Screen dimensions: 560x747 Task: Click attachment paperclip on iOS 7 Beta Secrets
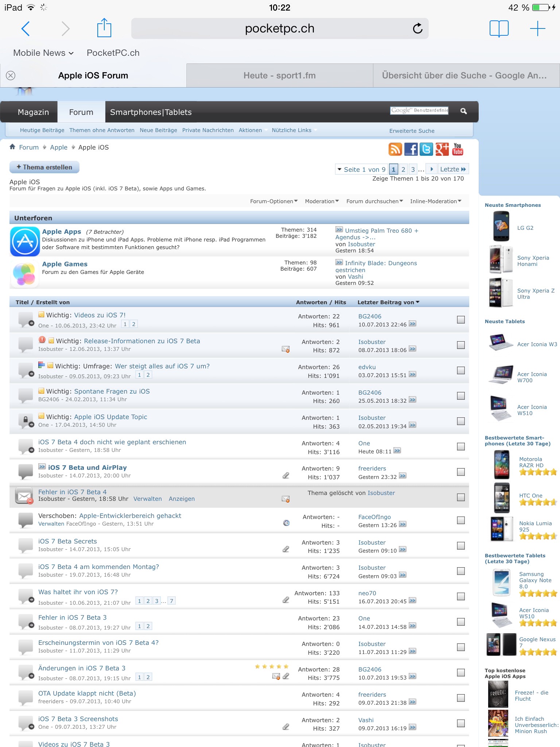click(286, 549)
